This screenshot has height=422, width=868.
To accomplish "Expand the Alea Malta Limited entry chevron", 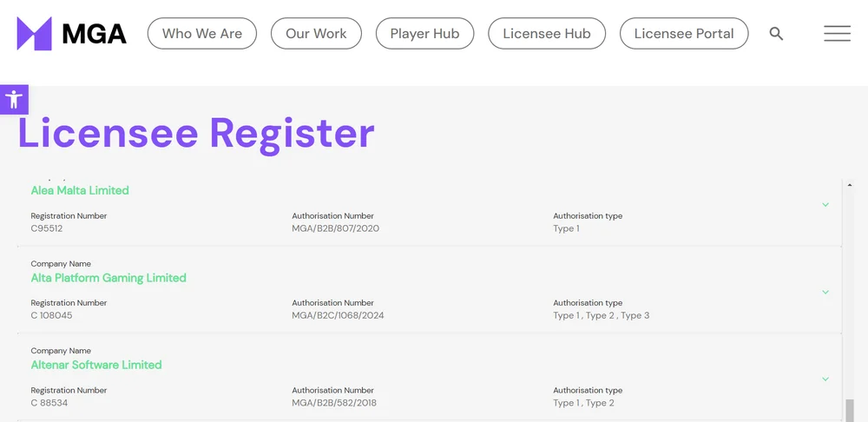I will click(825, 205).
